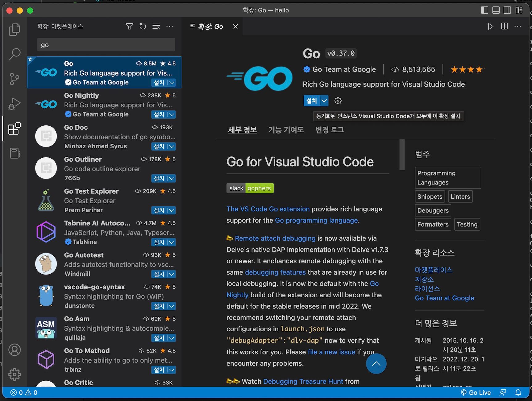
Task: Open the Run and Debug view
Action: point(14,104)
